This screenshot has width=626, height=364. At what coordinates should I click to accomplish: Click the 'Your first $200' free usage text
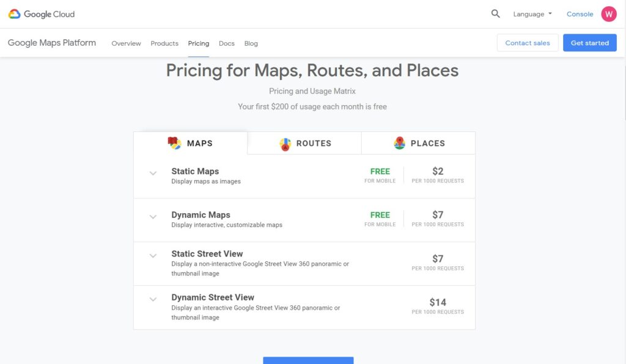(312, 107)
